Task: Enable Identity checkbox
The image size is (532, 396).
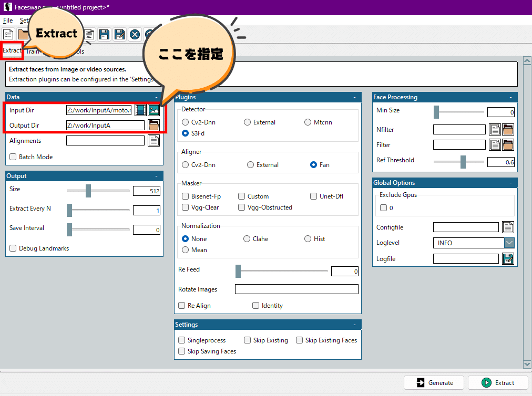Action: click(x=256, y=306)
